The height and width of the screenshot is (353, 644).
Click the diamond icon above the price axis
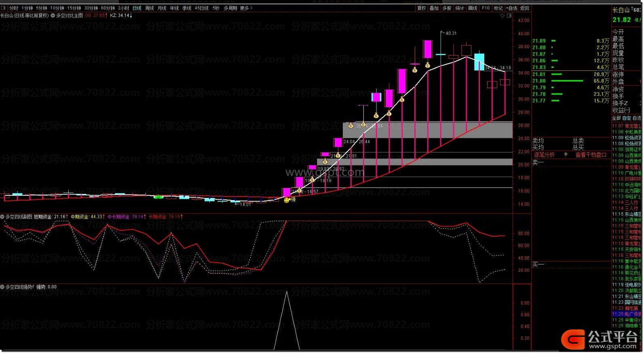503,16
